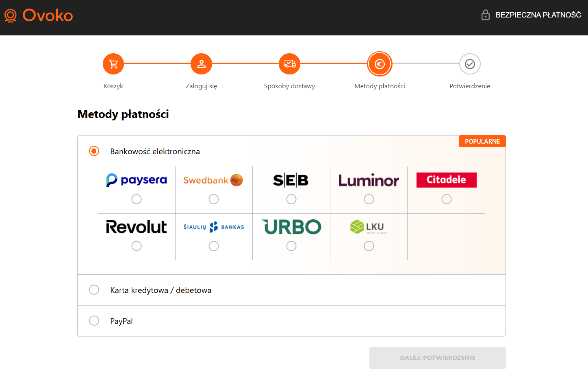Click the Metody płatności page heading
Screen dimensions: 588x391
[x=123, y=114]
